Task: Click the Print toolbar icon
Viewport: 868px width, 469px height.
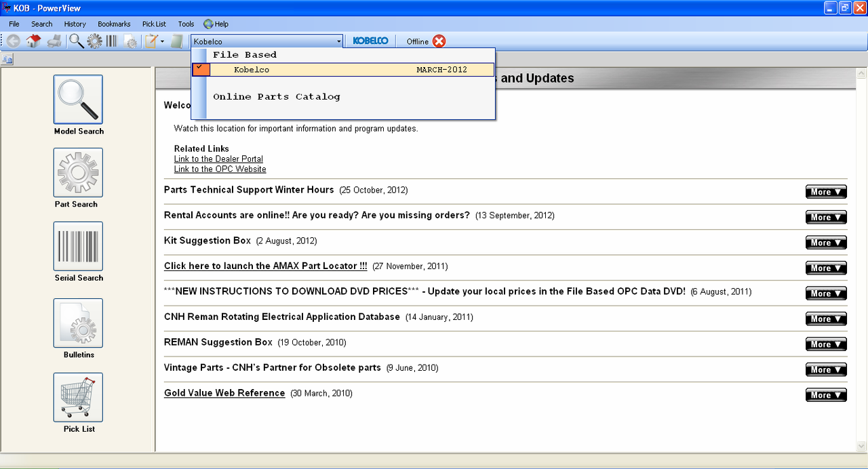Action: pos(54,41)
